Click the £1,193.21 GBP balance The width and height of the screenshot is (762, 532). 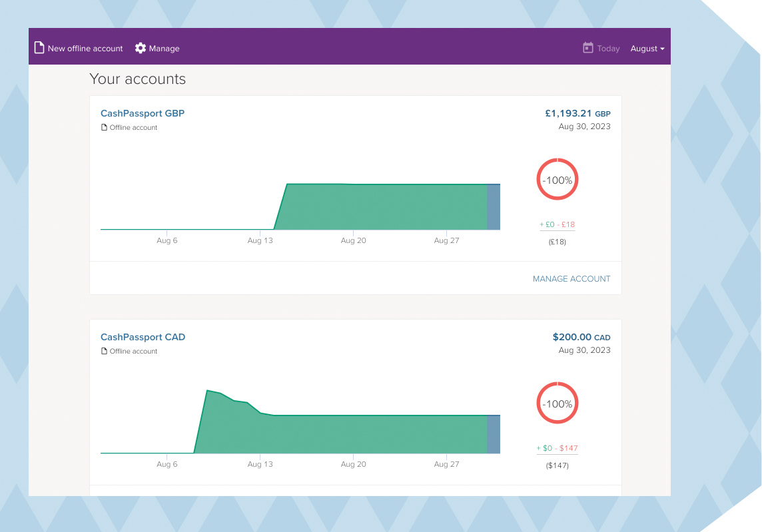point(577,113)
